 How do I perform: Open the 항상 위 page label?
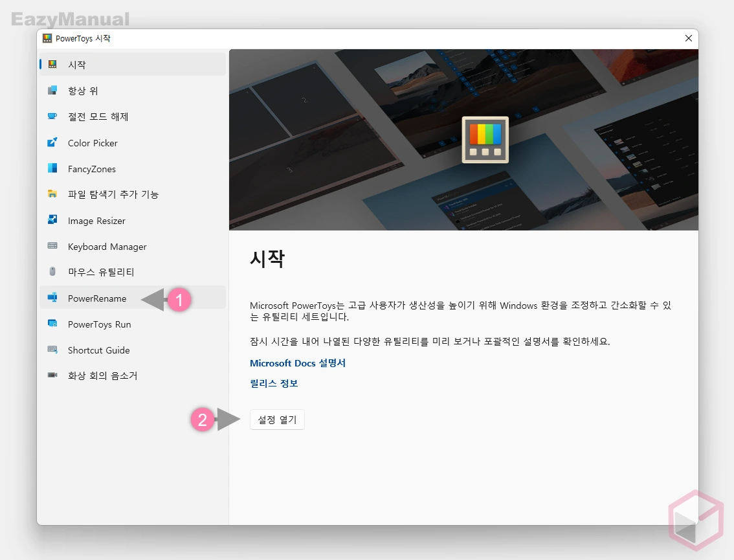83,91
